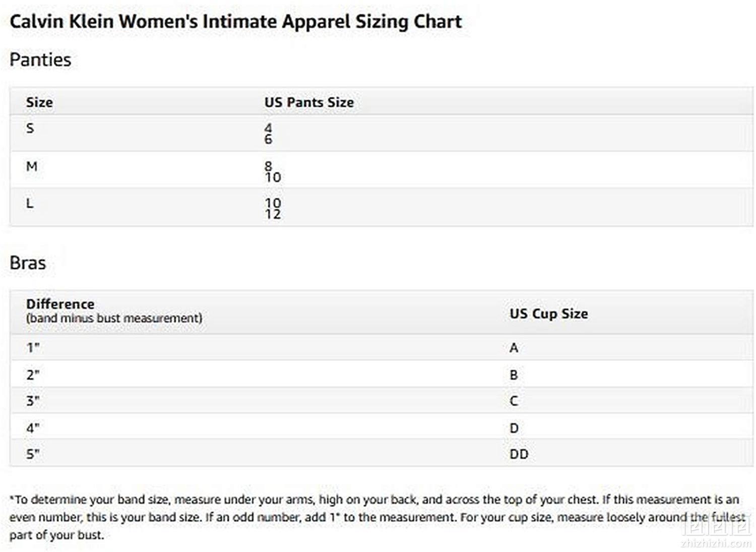Click the Calvin Klein sizing chart title

pyautogui.click(x=235, y=22)
